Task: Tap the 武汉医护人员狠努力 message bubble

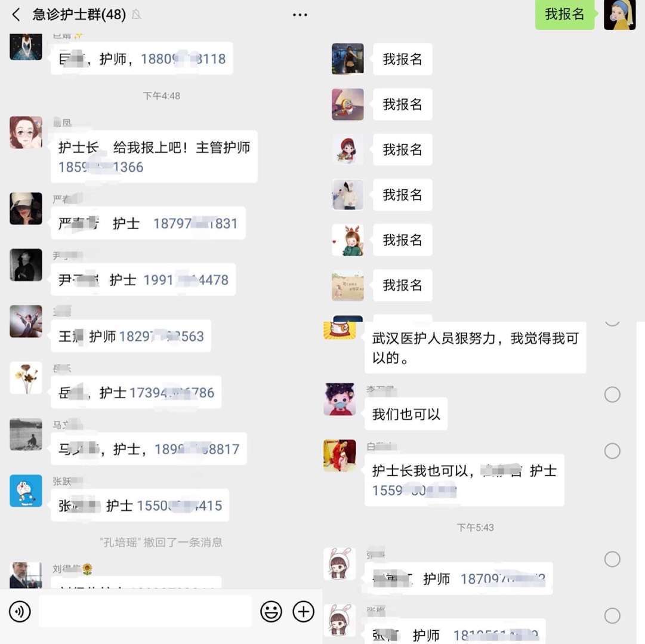Action: [475, 348]
